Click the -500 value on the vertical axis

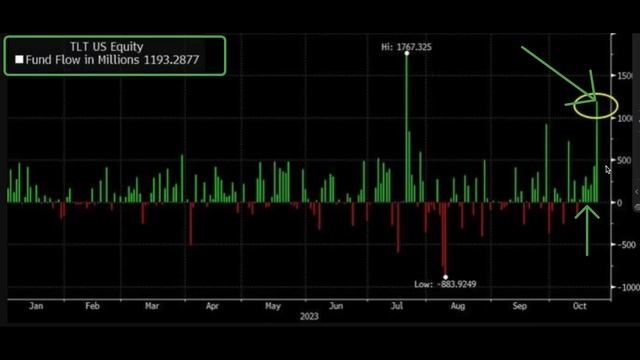[x=627, y=245]
